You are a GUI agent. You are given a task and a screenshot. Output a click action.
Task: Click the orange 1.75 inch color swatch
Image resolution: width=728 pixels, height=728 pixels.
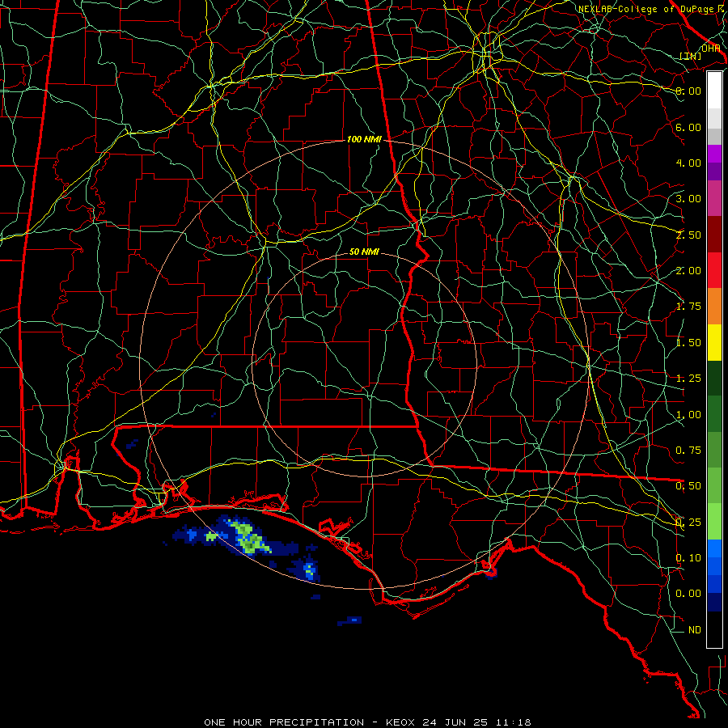(x=714, y=307)
